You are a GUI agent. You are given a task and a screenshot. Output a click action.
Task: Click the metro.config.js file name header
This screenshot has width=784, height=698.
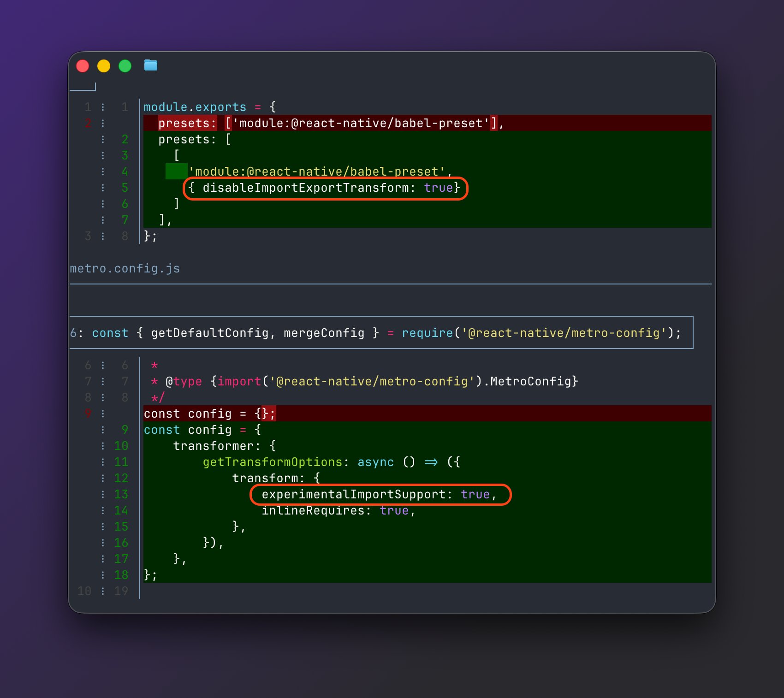[125, 268]
